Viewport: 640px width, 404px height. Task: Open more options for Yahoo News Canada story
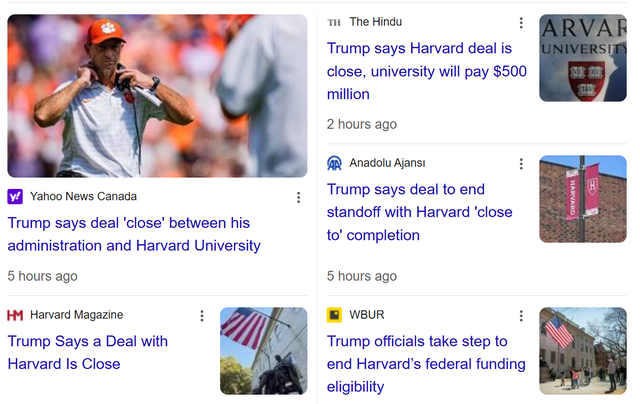click(x=298, y=197)
